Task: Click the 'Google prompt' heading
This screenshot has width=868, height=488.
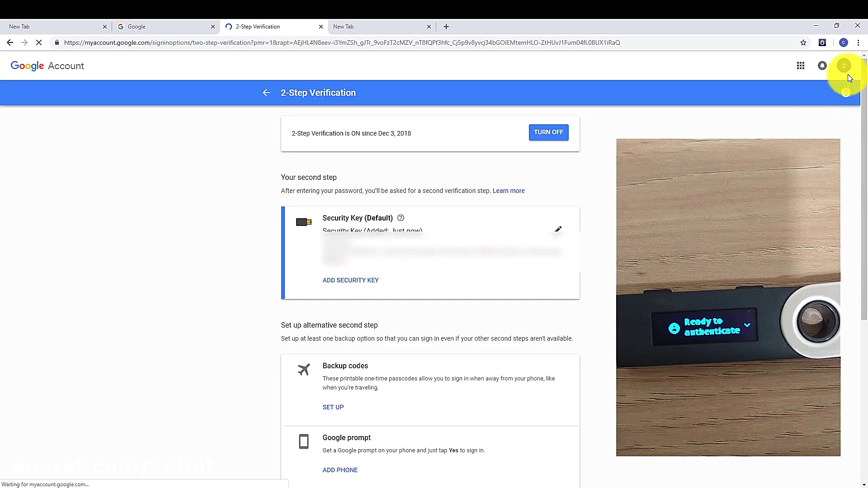Action: pyautogui.click(x=346, y=437)
